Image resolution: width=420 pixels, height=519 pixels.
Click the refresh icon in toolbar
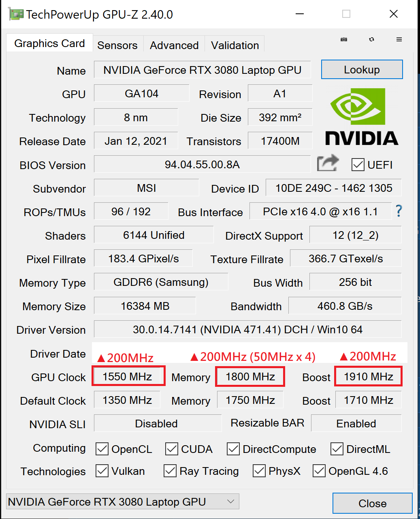click(371, 39)
